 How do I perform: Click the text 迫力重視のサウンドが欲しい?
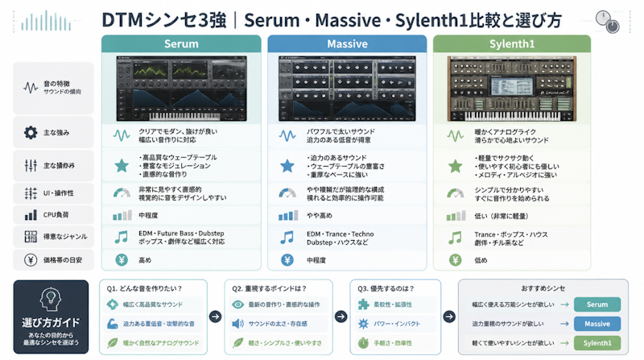coord(508,324)
